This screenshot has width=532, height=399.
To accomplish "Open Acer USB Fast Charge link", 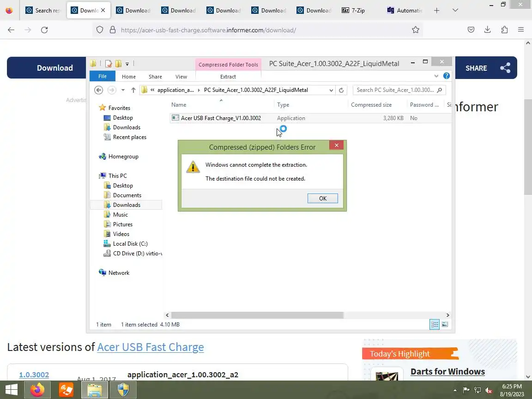I will point(150,347).
